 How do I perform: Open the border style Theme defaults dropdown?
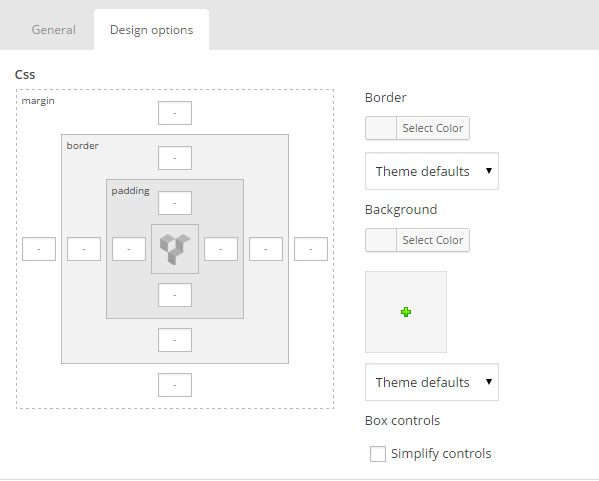coord(432,171)
